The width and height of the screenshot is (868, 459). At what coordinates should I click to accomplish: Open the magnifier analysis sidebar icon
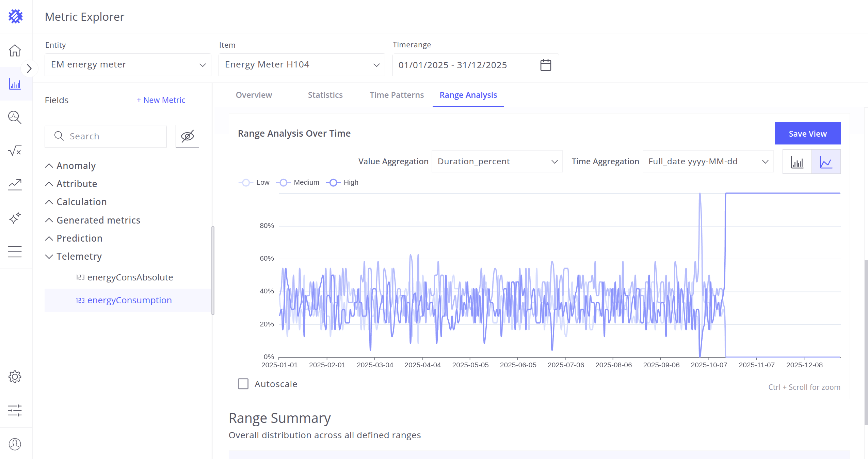point(15,117)
